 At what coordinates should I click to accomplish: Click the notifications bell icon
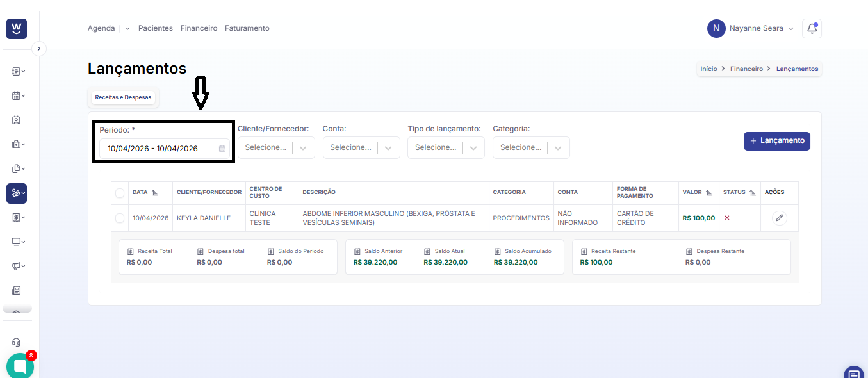[812, 28]
